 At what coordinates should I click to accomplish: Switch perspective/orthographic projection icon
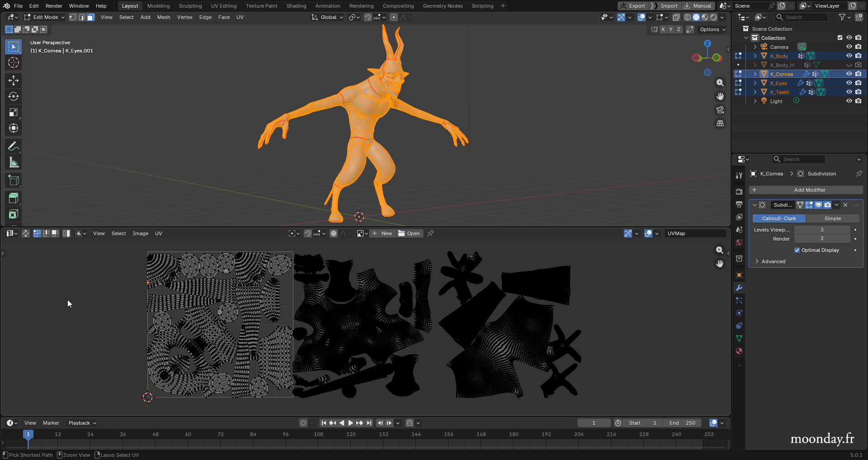click(720, 123)
